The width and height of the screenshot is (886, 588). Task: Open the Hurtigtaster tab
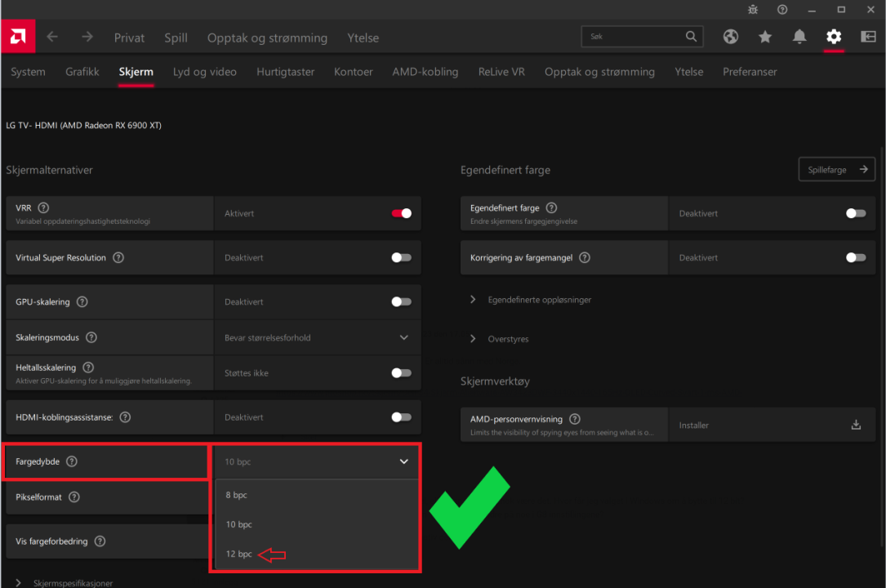click(285, 72)
